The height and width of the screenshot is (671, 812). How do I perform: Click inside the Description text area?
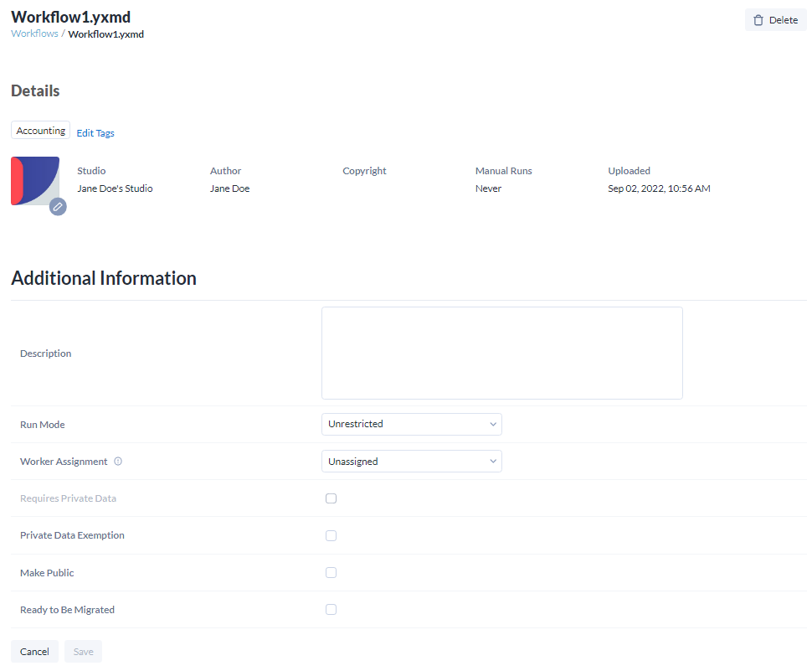click(501, 352)
